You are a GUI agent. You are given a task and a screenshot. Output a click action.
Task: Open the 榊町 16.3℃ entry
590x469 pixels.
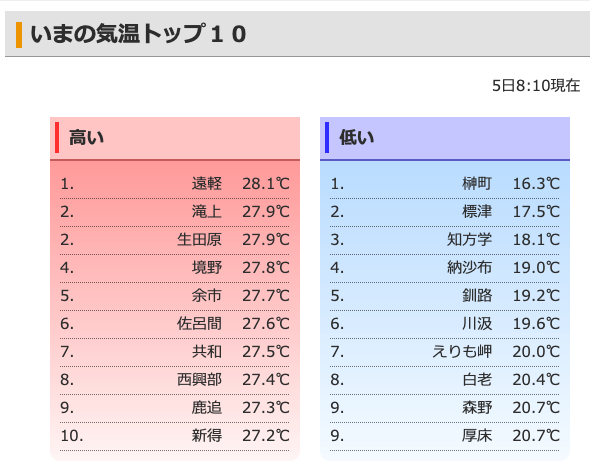tap(445, 184)
